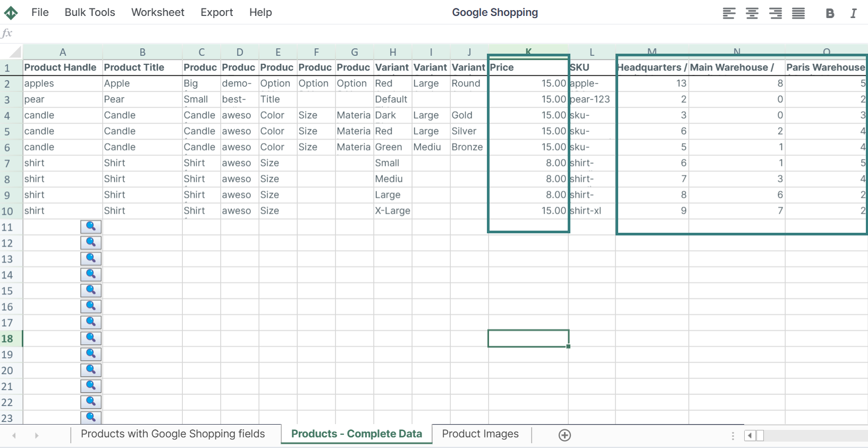
Task: Toggle italic formatting
Action: tap(853, 13)
